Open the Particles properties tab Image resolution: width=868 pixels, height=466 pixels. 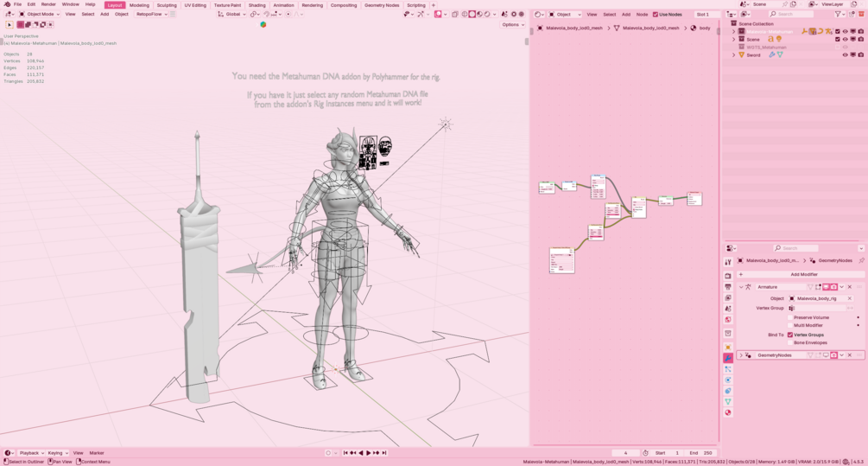click(728, 369)
